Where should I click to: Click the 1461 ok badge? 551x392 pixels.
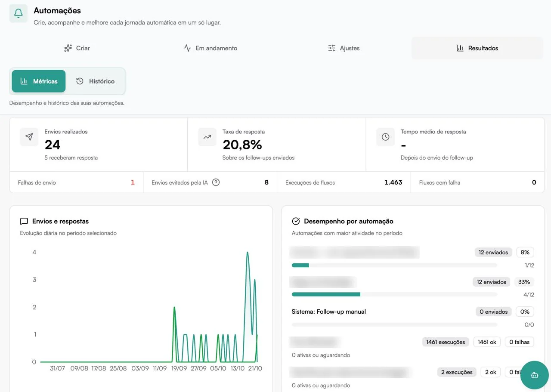click(x=487, y=342)
